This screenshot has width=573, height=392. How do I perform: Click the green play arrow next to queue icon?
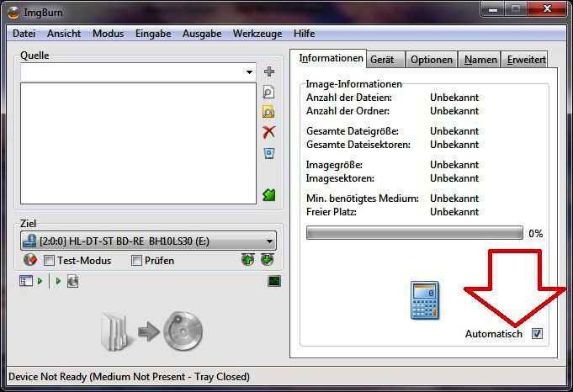(x=40, y=281)
